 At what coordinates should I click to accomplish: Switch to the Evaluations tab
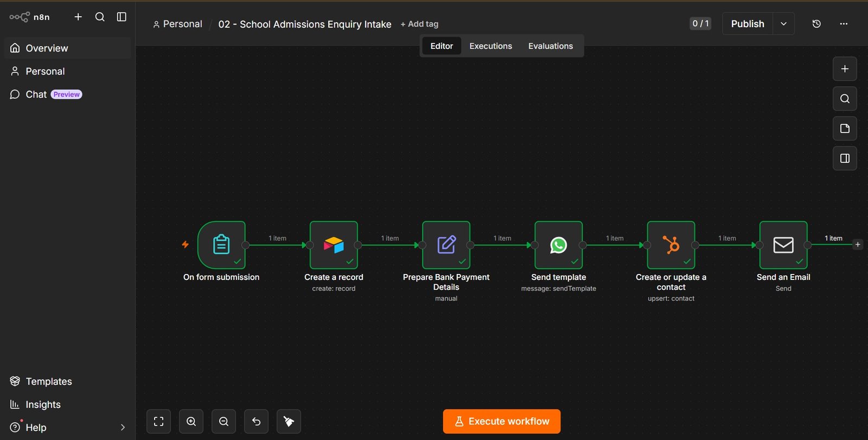551,46
